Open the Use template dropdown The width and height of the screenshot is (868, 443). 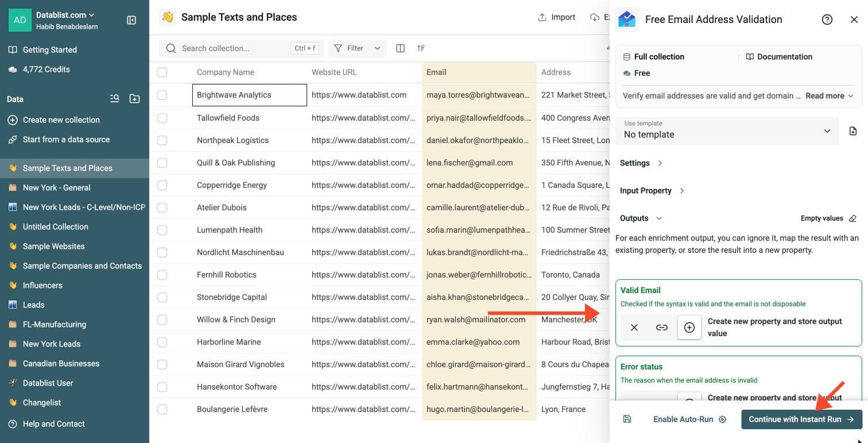727,131
